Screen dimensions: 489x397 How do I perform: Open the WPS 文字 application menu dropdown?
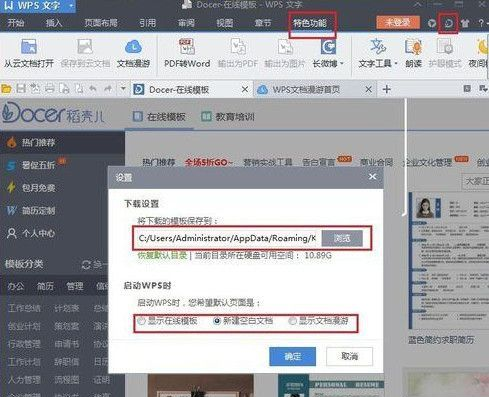[x=71, y=6]
